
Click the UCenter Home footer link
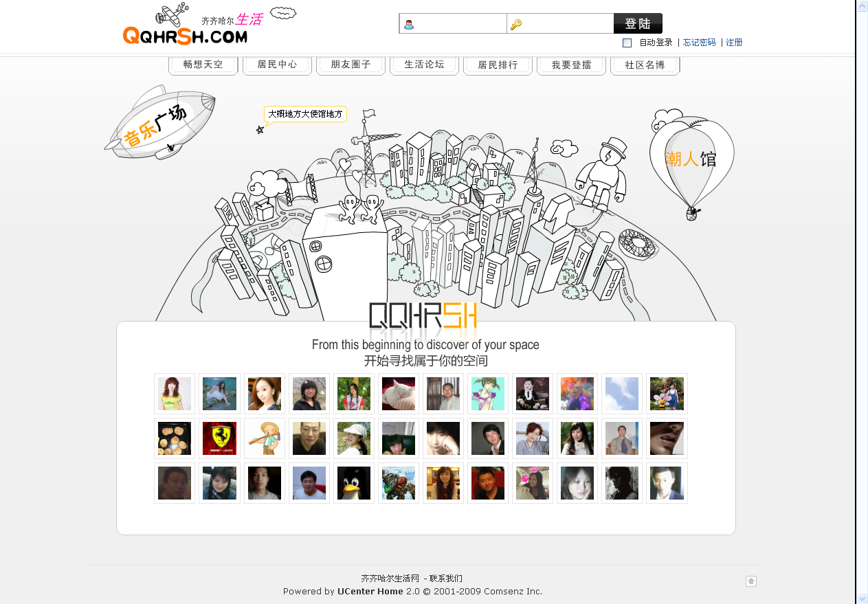pos(370,592)
